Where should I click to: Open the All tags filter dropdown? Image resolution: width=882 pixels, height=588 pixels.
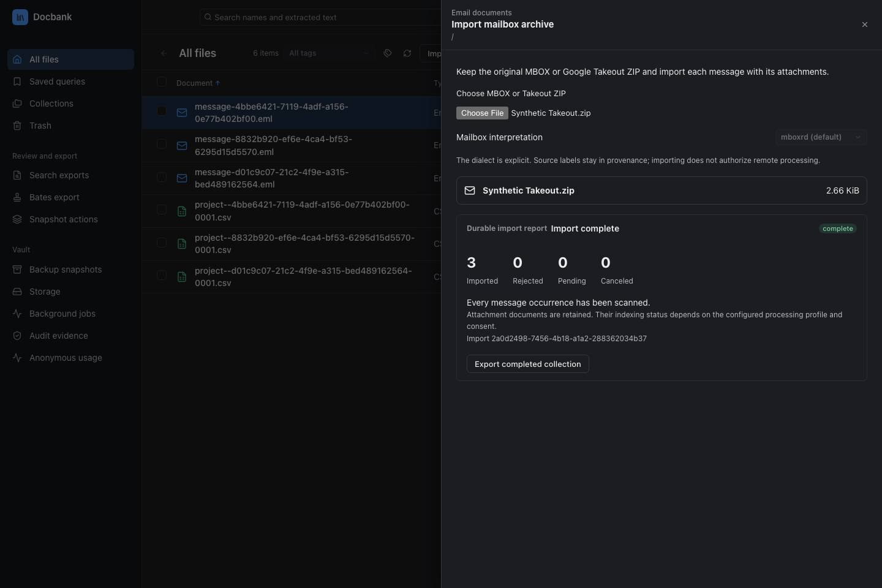tap(330, 53)
